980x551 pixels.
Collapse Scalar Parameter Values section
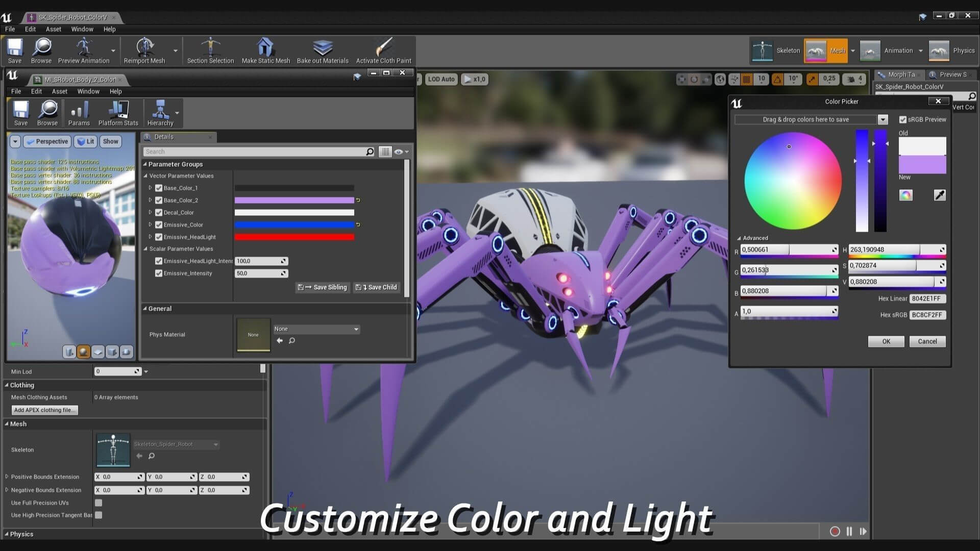(x=145, y=249)
